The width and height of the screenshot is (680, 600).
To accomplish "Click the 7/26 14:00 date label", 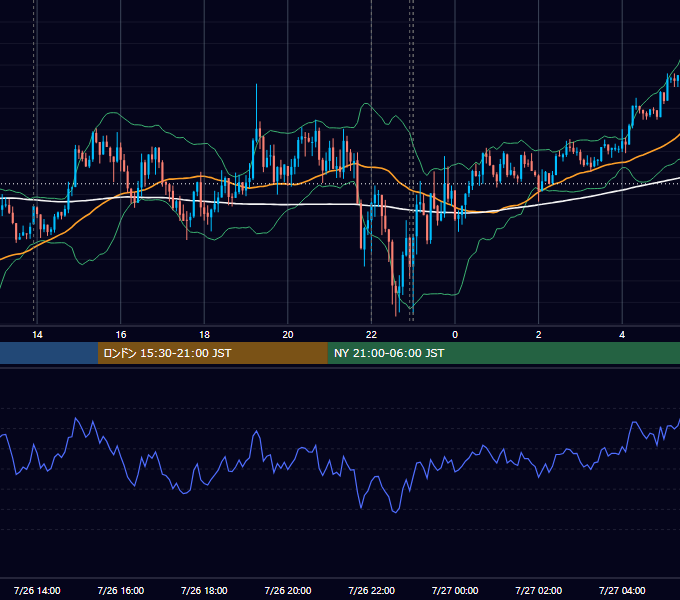I will (37, 590).
